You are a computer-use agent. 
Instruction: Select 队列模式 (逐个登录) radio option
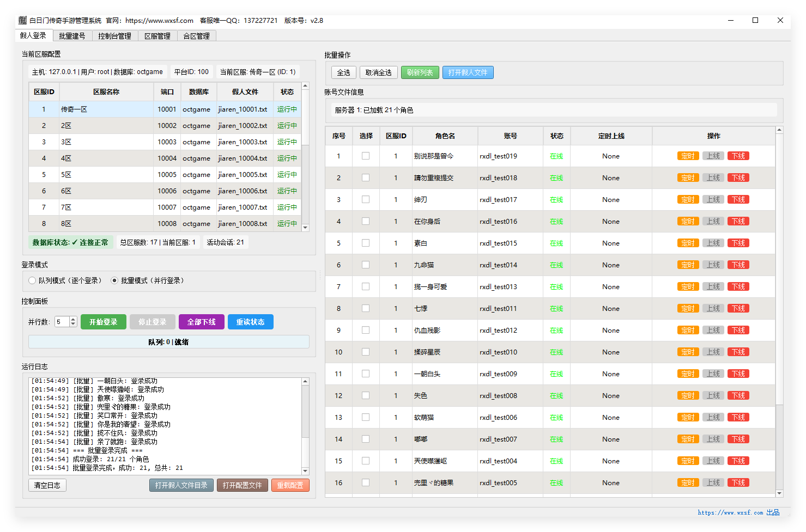32,280
